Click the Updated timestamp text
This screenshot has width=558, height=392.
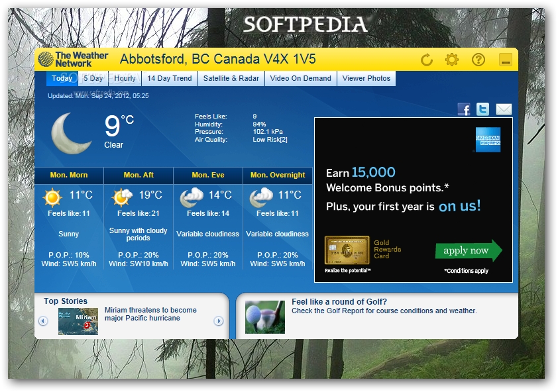(98, 96)
